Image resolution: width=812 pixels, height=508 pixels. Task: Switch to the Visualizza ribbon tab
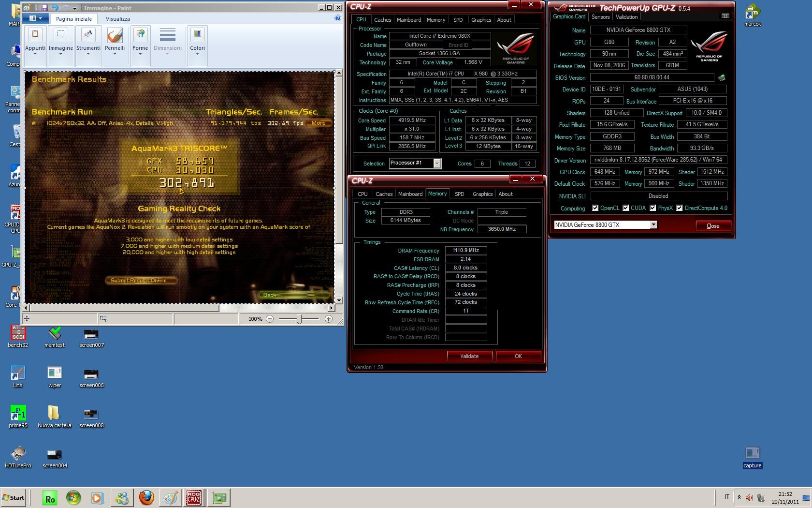pyautogui.click(x=118, y=19)
